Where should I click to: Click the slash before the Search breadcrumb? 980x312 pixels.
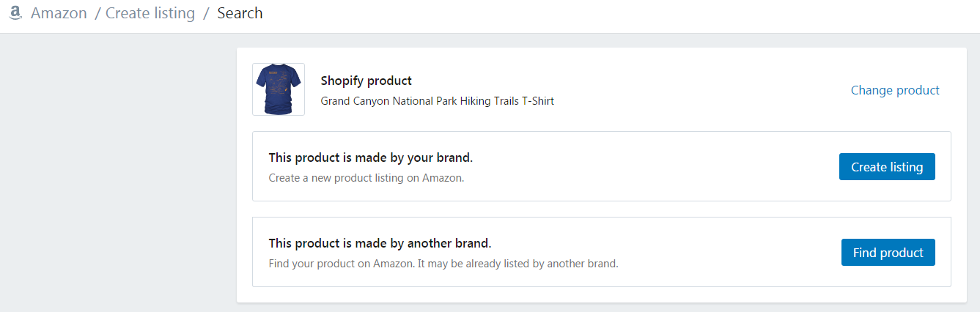[x=207, y=13]
